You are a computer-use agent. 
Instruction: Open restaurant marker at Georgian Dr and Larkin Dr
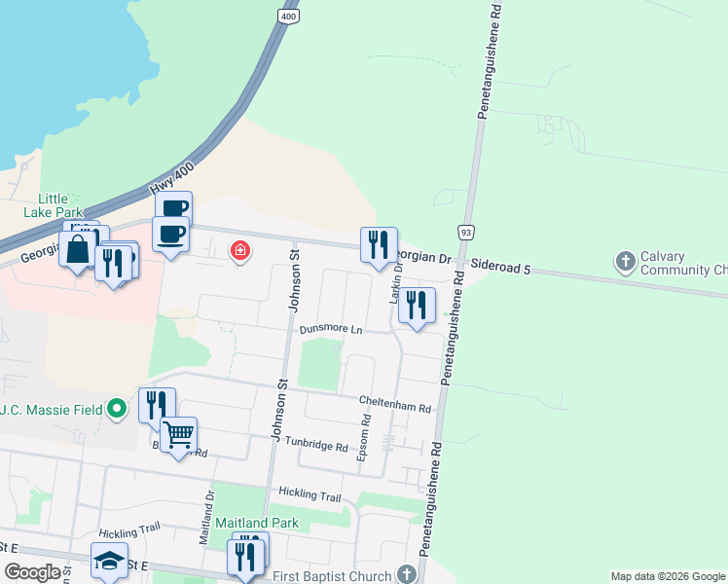pyautogui.click(x=379, y=248)
